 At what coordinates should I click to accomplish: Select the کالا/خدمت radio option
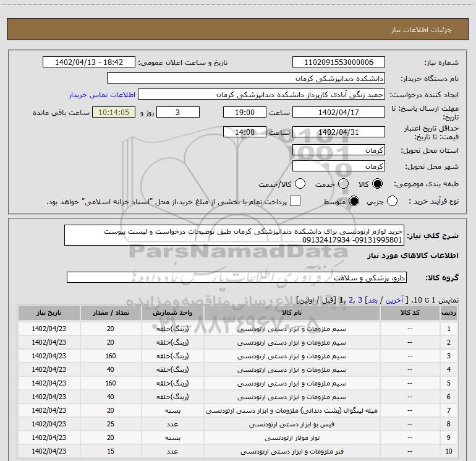tap(300, 184)
